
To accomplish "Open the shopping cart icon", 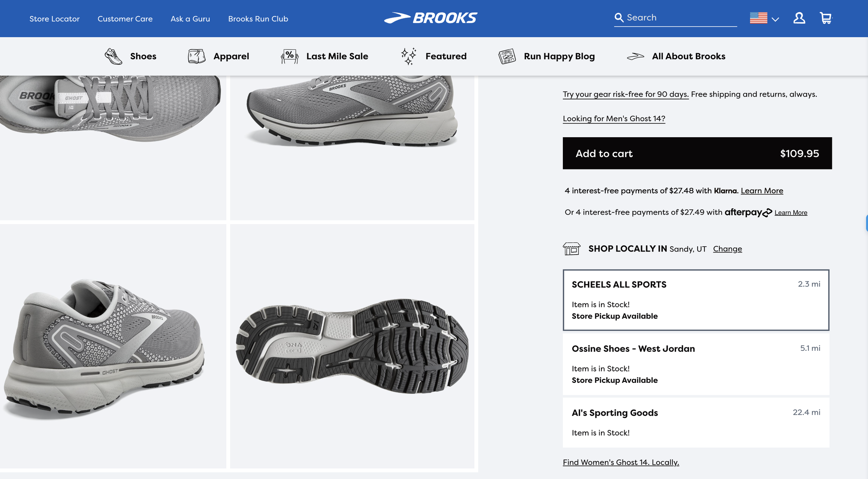I will click(x=826, y=18).
